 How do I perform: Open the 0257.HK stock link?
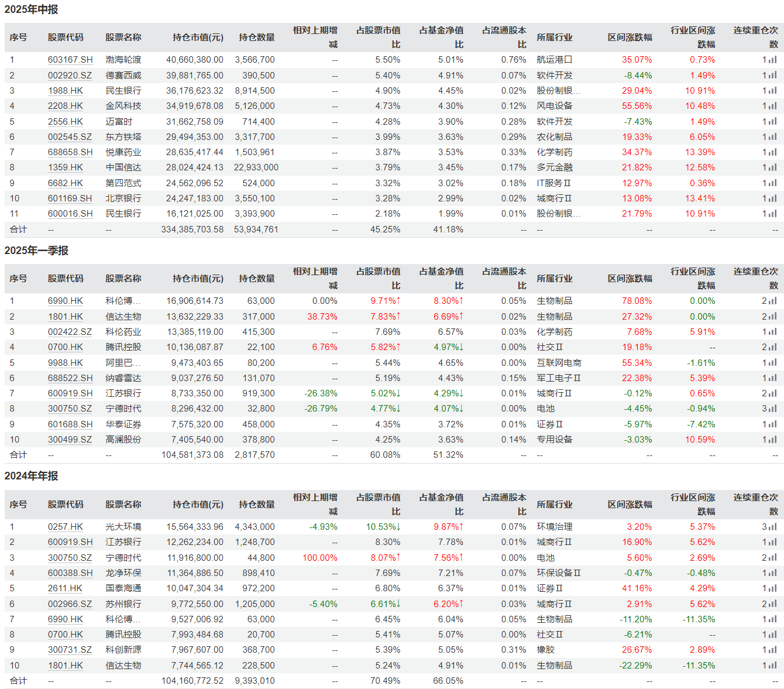pyautogui.click(x=66, y=527)
